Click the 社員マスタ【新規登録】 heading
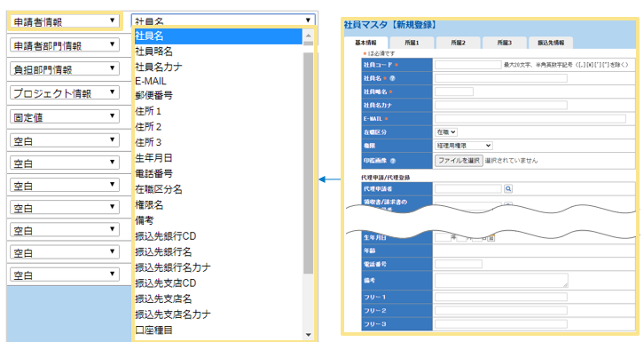Screen dimensions: 644x342 390,25
